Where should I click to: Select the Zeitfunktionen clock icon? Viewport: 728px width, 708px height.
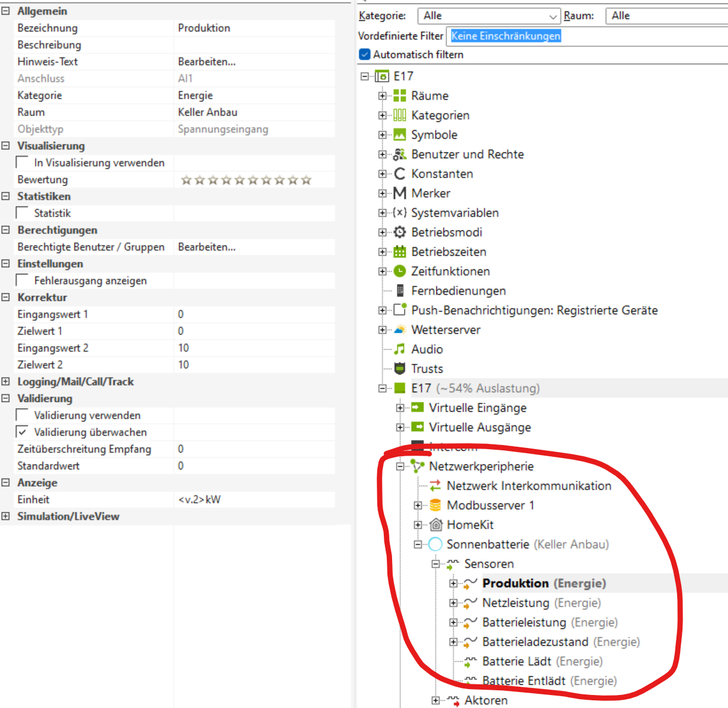pos(400,271)
